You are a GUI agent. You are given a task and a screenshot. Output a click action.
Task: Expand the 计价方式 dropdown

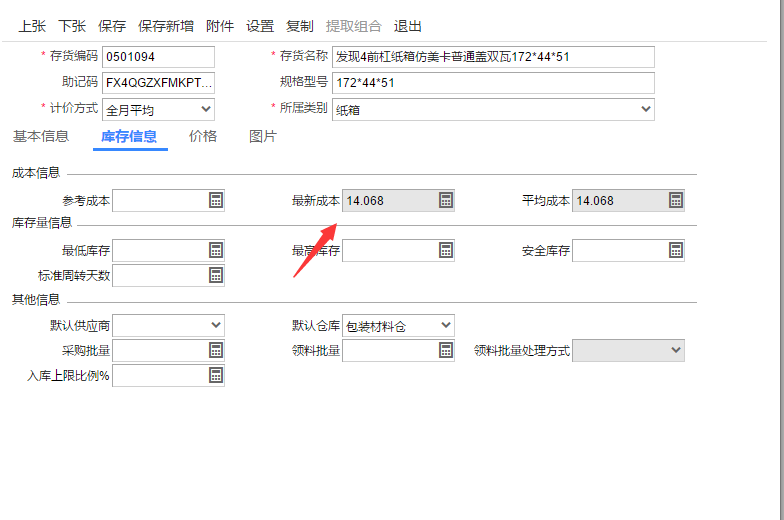pos(206,109)
